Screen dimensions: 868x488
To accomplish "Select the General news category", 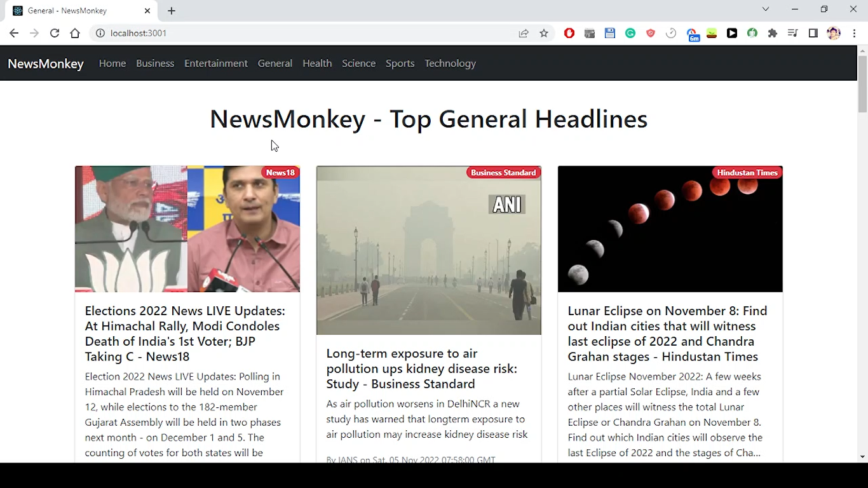I will click(275, 64).
